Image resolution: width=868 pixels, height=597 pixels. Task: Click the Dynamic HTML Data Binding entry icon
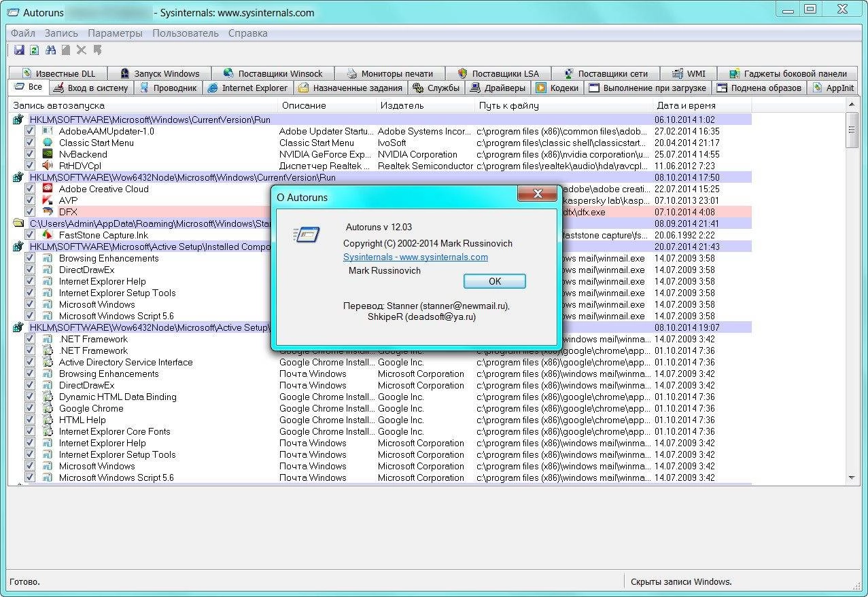coord(48,397)
